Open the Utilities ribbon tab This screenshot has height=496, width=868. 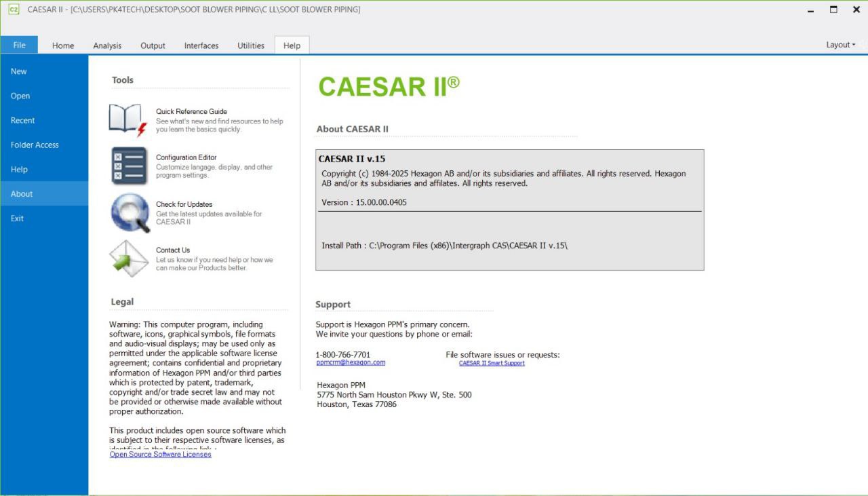(x=251, y=45)
